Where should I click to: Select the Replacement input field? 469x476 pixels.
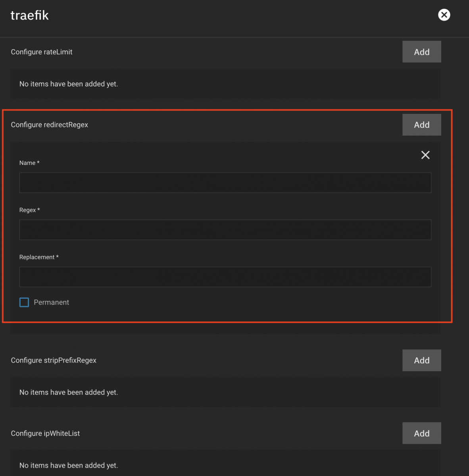[225, 277]
